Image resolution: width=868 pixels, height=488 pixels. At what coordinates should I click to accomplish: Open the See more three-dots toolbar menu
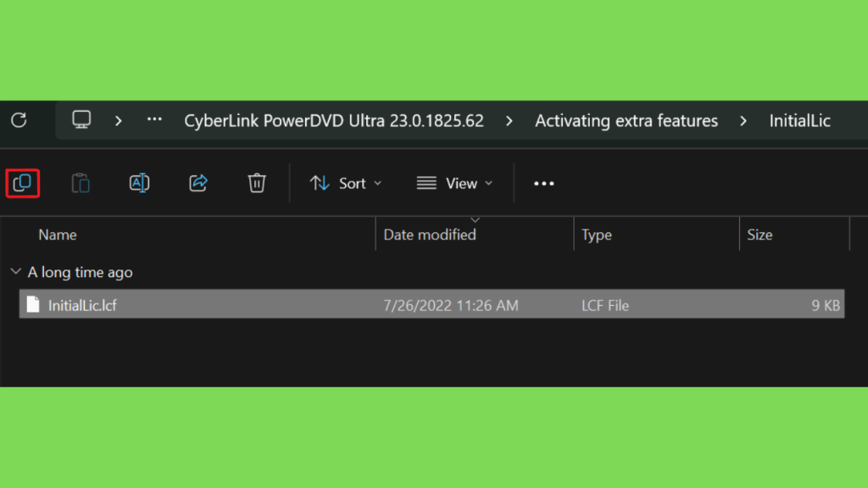pyautogui.click(x=543, y=183)
